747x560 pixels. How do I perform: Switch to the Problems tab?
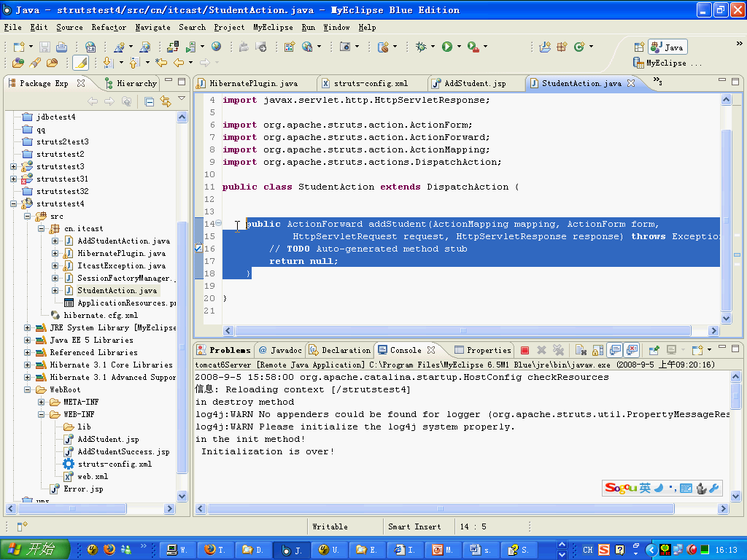(224, 350)
